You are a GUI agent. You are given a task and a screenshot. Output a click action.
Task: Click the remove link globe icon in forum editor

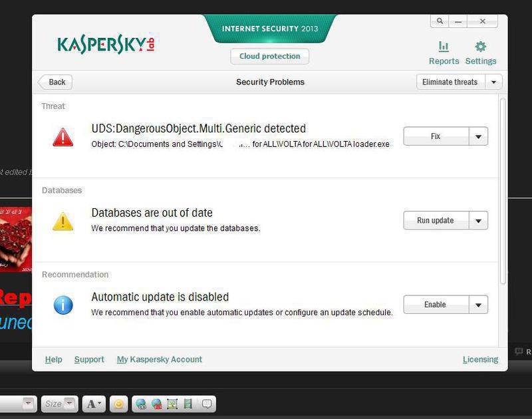(156, 404)
